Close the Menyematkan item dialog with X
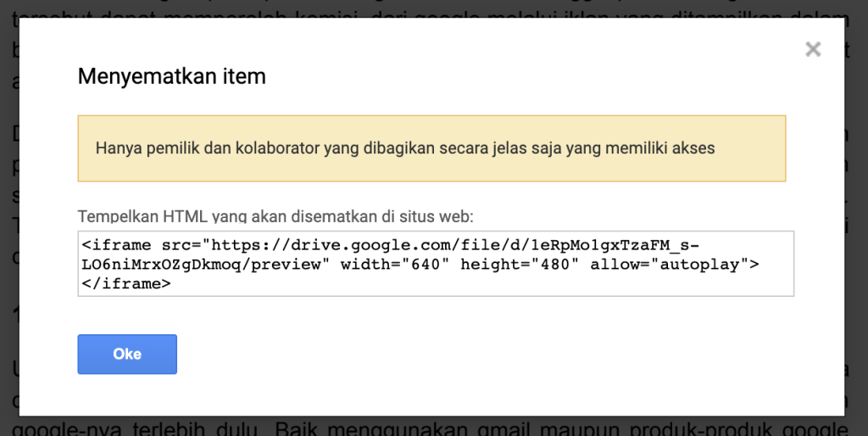868x436 pixels. pos(813,49)
